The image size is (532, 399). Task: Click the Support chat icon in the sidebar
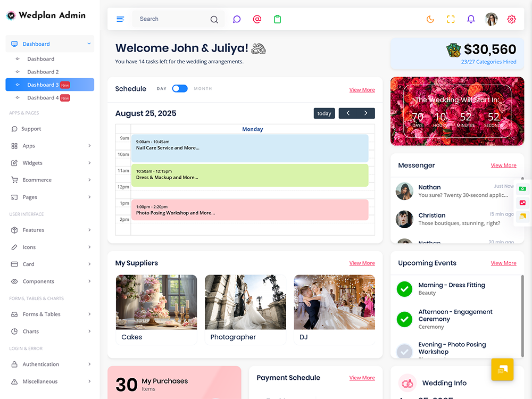pos(14,129)
